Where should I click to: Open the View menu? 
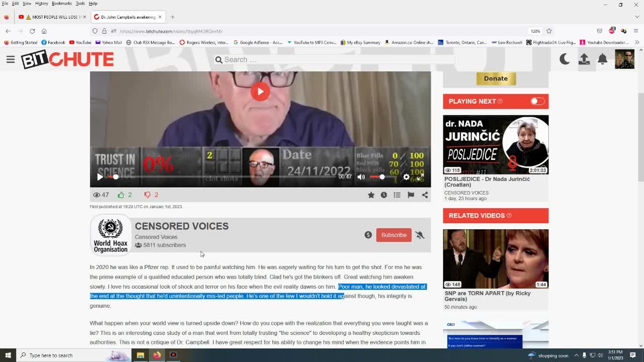[27, 4]
